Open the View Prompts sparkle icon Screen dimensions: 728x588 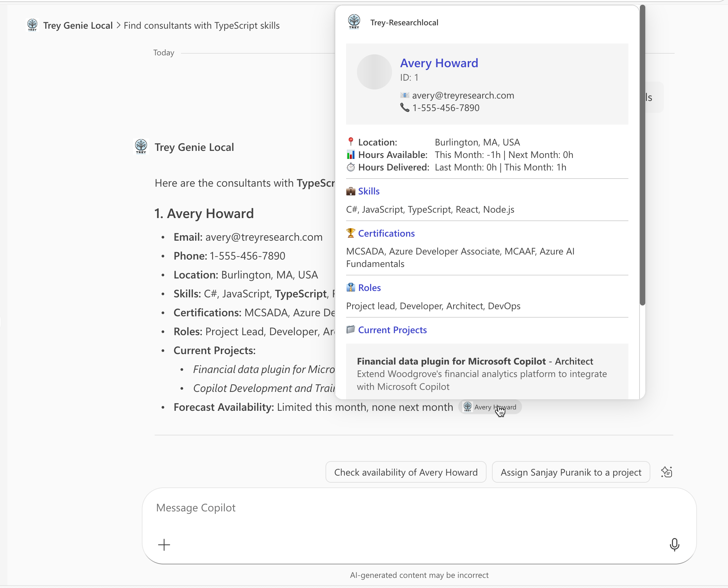[x=666, y=472]
